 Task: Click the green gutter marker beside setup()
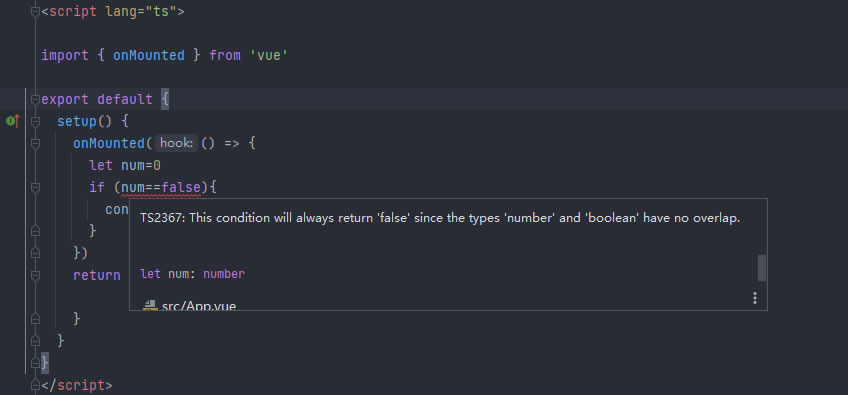(12, 121)
